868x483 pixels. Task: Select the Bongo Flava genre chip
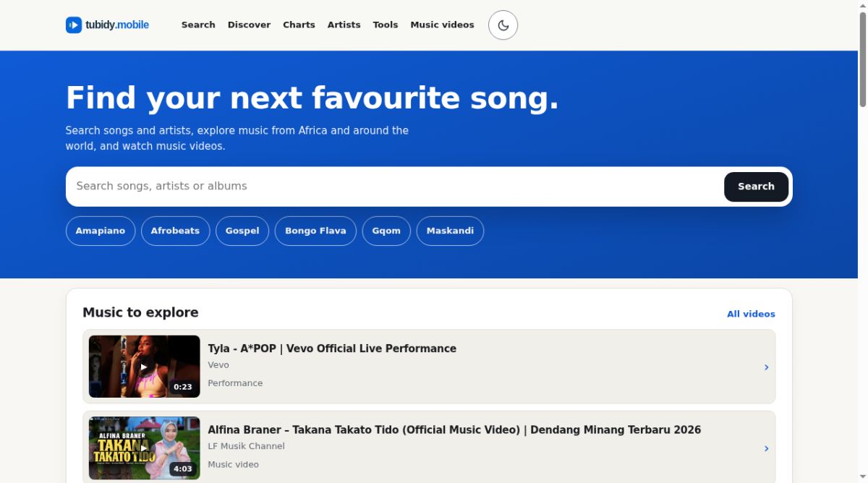coord(315,231)
